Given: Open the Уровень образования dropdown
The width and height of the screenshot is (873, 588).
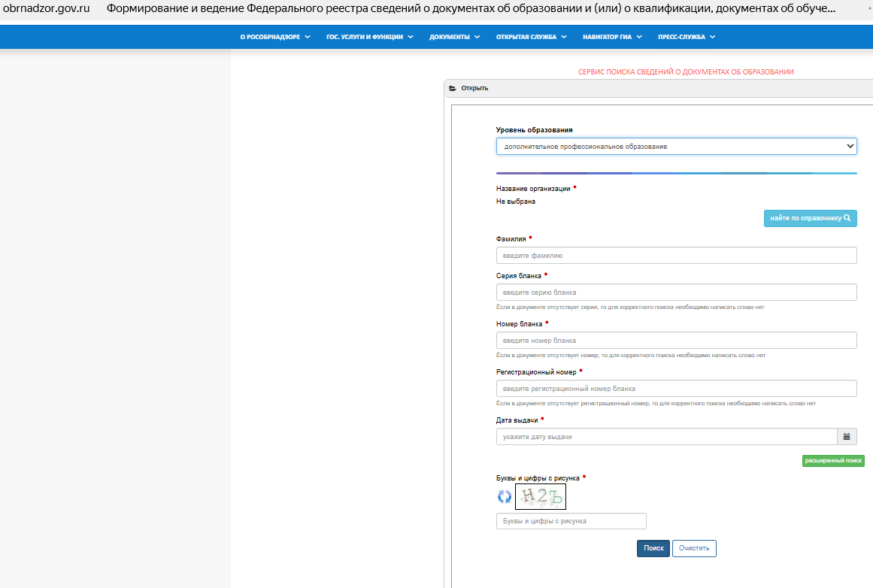Looking at the screenshot, I should pyautogui.click(x=676, y=147).
